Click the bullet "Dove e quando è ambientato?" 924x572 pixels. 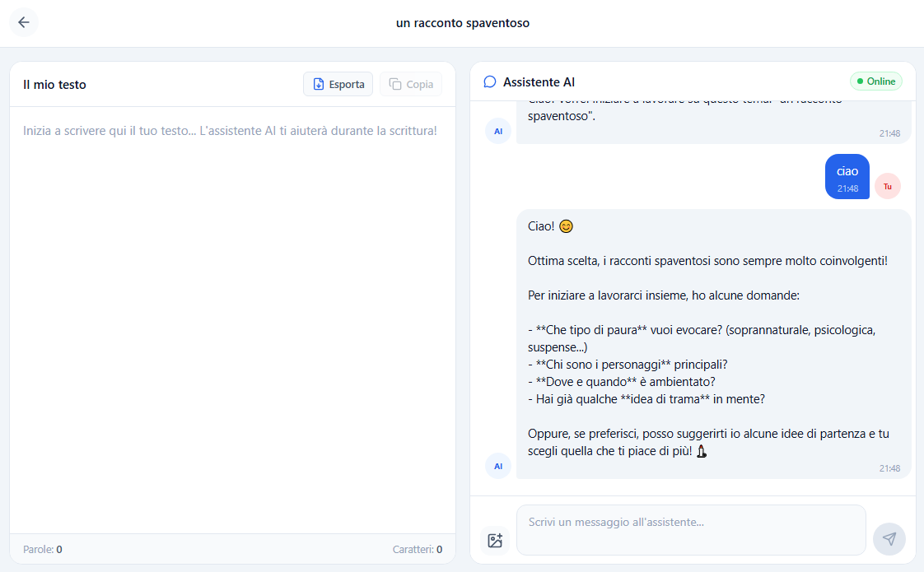coord(622,382)
